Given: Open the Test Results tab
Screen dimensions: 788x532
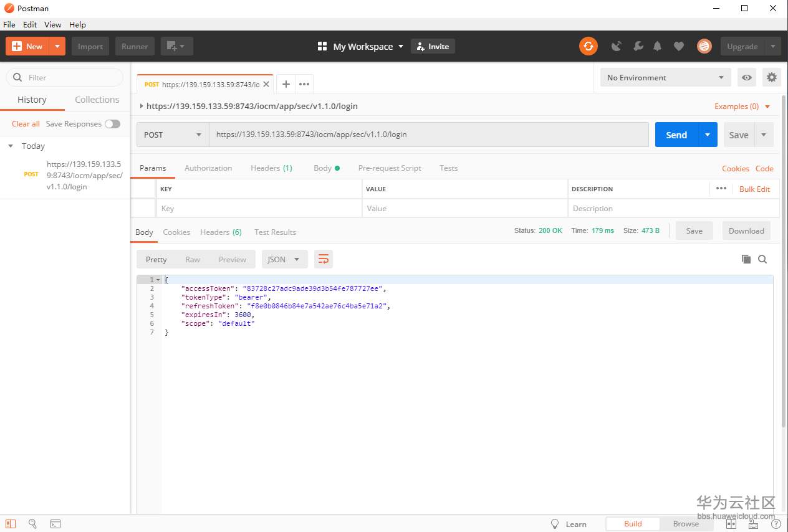Looking at the screenshot, I should tap(275, 232).
